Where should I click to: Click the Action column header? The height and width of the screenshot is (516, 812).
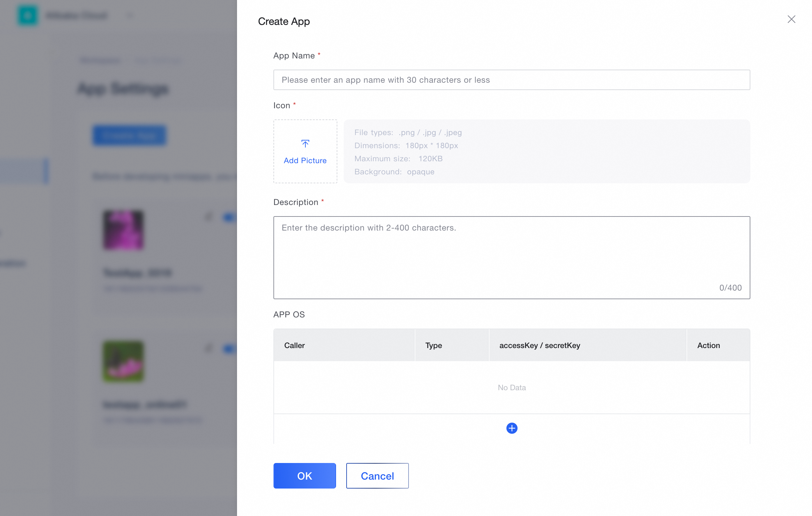click(x=708, y=345)
